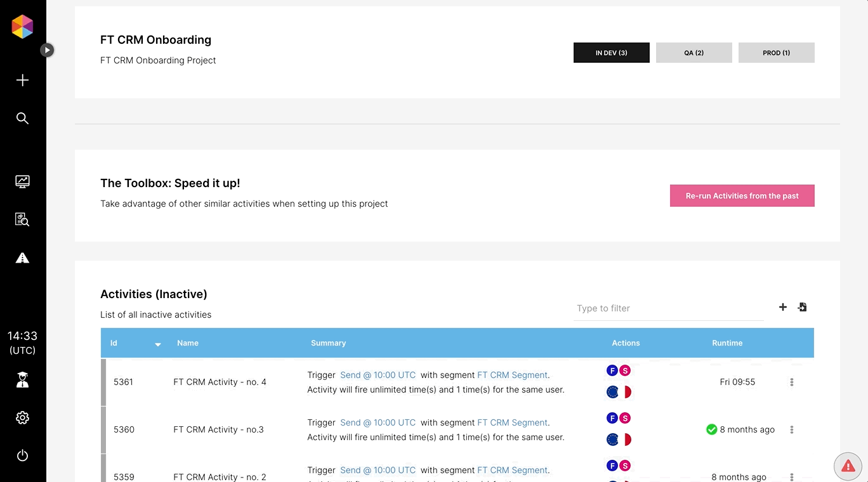The height and width of the screenshot is (482, 868).
Task: Add a new activity with the plus icon
Action: pos(783,307)
